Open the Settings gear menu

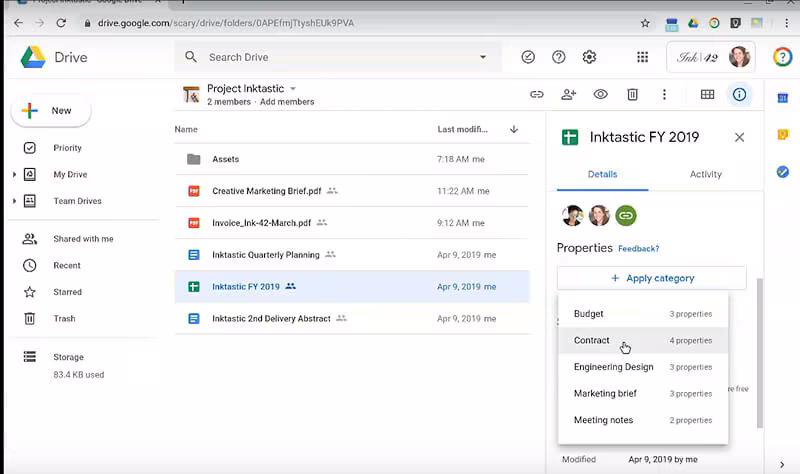coord(589,57)
